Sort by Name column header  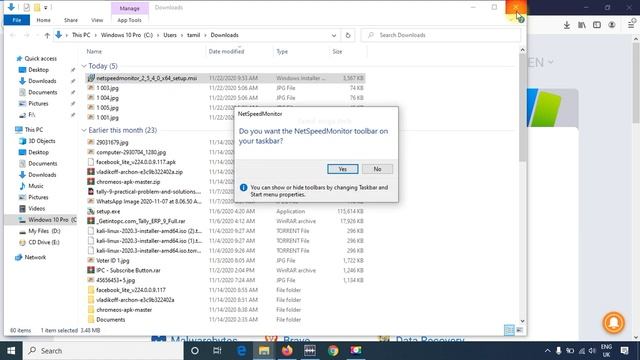tap(94, 51)
